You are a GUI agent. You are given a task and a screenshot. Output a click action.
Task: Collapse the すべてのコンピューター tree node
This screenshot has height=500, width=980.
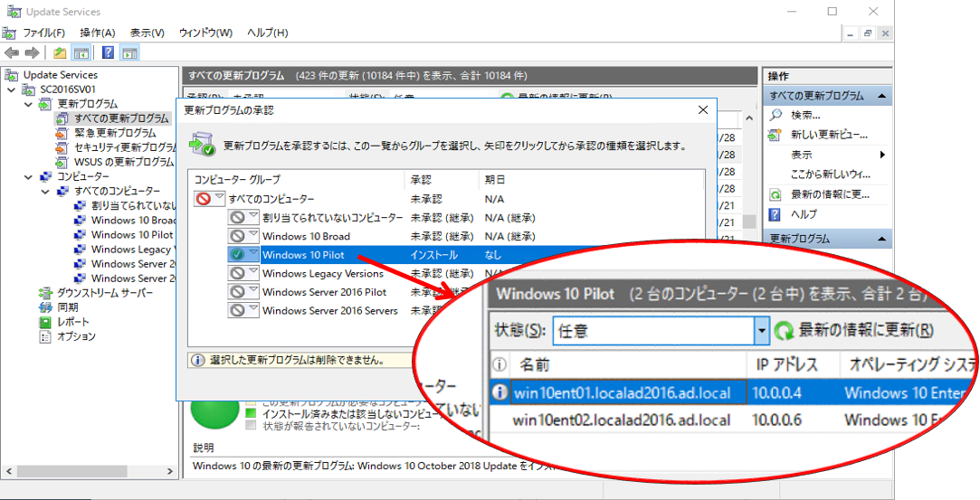(x=45, y=191)
